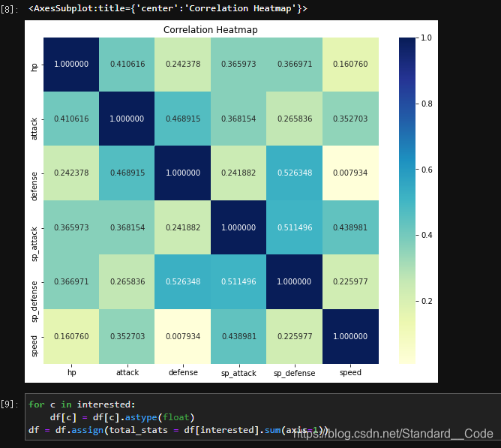Click the 0.160760 cell in speed row, hp column
The image size is (501, 448).
pyautogui.click(x=71, y=336)
